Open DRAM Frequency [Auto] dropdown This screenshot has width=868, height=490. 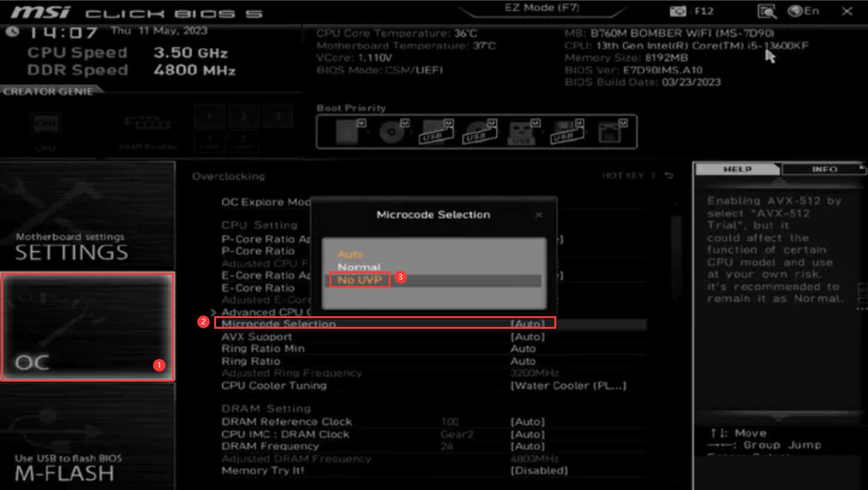(x=527, y=446)
